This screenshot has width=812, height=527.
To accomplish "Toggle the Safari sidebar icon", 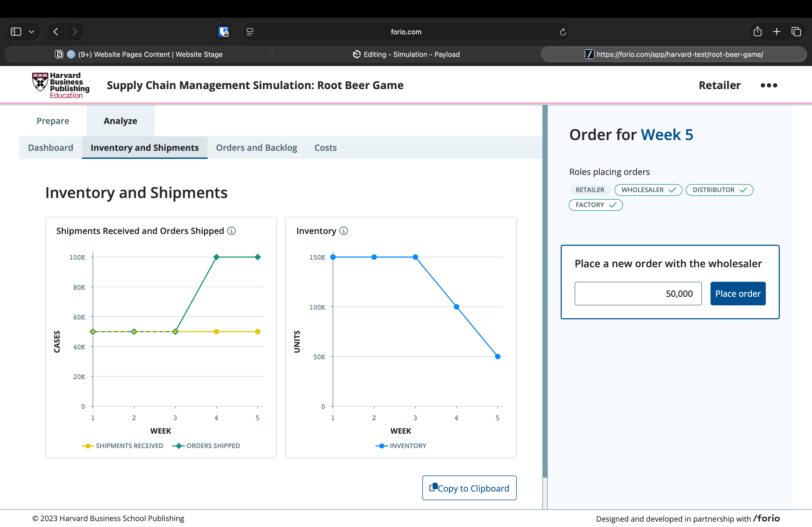I will coord(16,32).
